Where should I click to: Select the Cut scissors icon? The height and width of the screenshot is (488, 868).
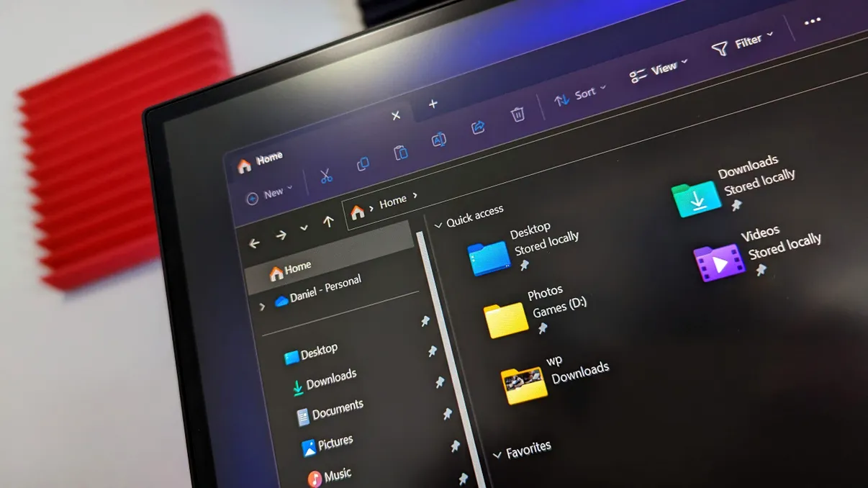tap(326, 175)
